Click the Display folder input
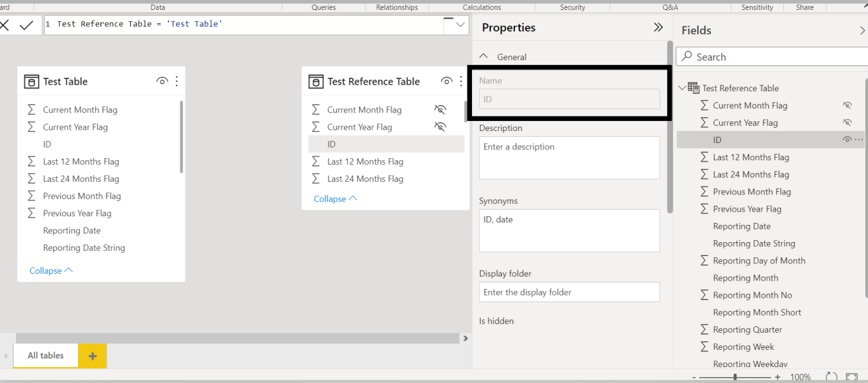This screenshot has width=868, height=383. tap(569, 292)
